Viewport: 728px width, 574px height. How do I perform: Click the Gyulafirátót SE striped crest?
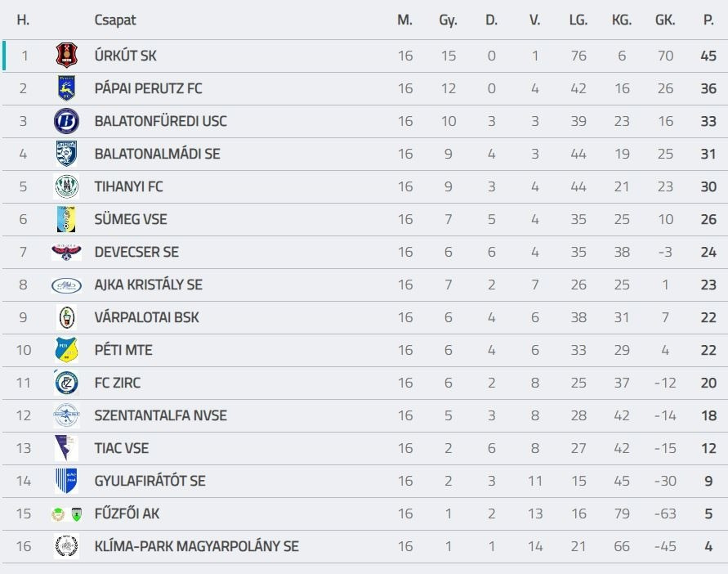click(66, 481)
